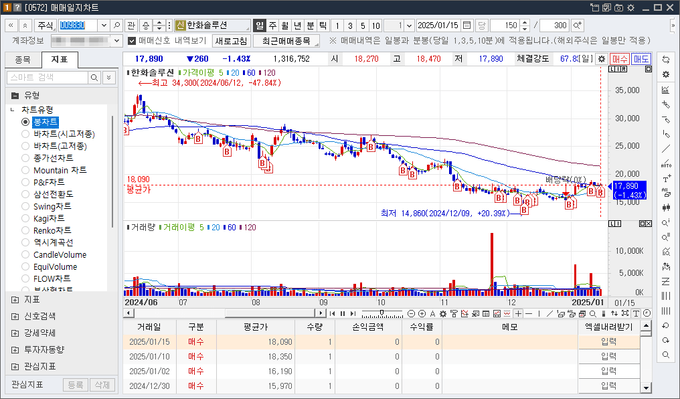Switch to the 종목 tab
Viewport: 680px width, 399px height.
click(23, 60)
